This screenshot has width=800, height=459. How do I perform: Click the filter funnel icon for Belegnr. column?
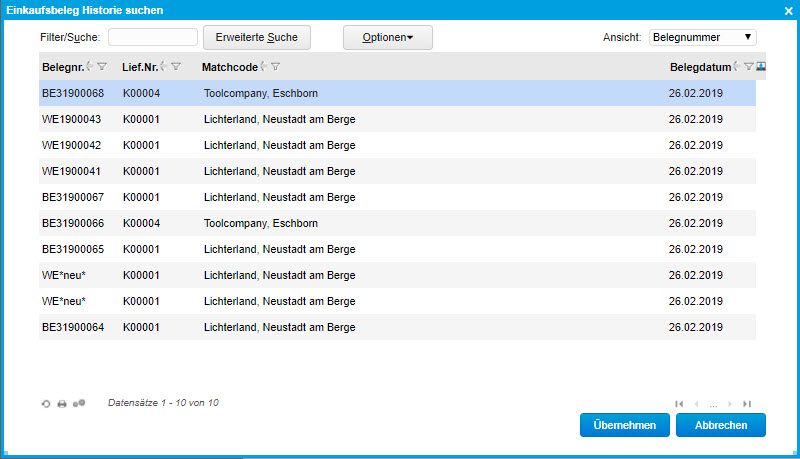tap(102, 67)
